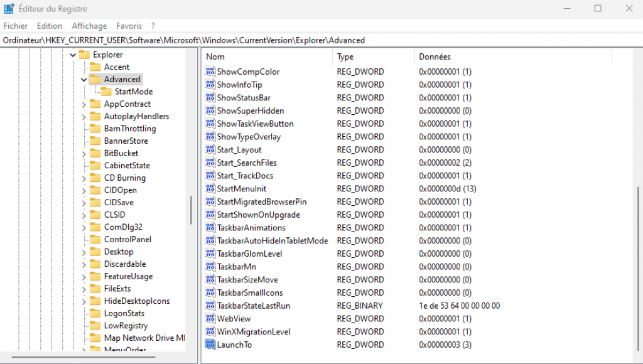This screenshot has width=643, height=364.
Task: Click the StartMenuInit value icon
Action: [210, 188]
